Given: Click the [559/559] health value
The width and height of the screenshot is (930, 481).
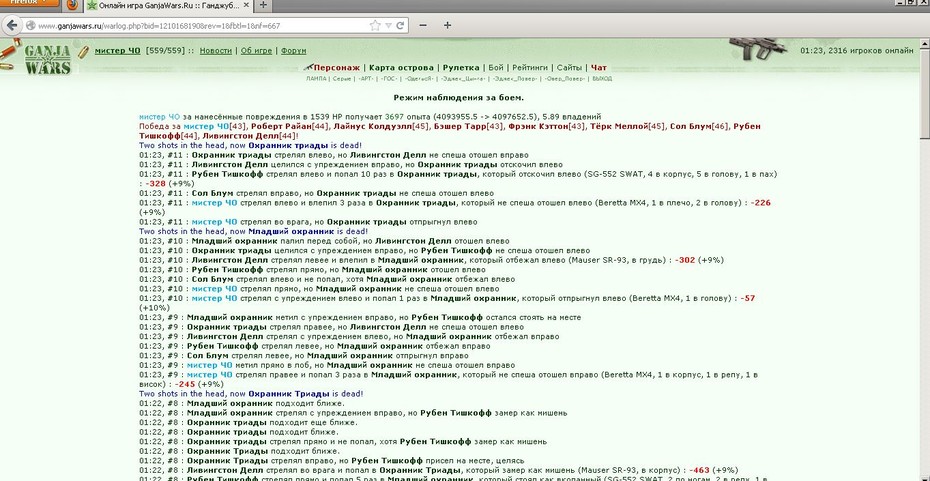Looking at the screenshot, I should tap(165, 51).
